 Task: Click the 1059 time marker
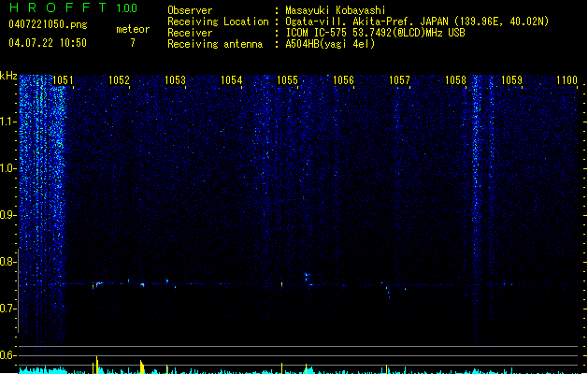[511, 80]
